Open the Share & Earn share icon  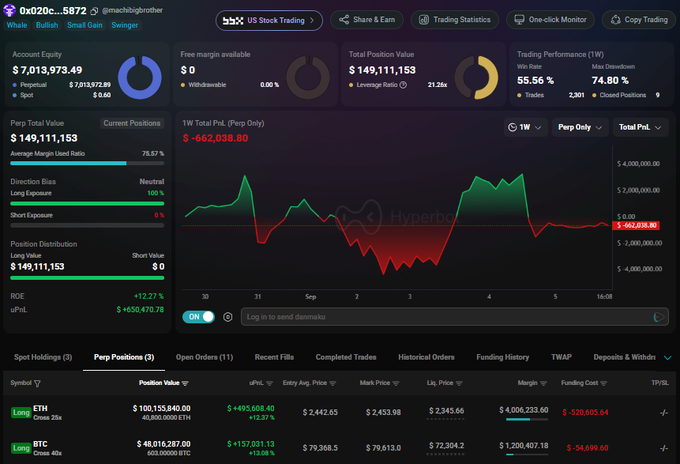(x=344, y=20)
